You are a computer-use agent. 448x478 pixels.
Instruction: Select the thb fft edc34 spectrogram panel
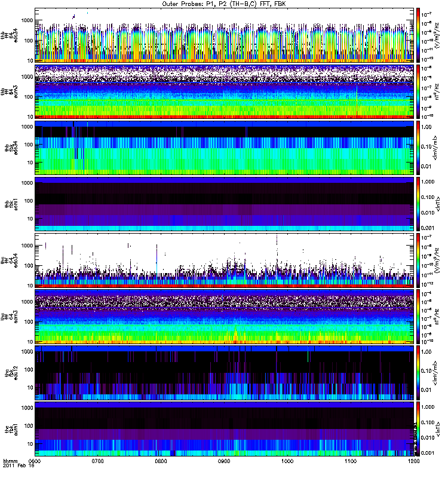click(x=224, y=35)
